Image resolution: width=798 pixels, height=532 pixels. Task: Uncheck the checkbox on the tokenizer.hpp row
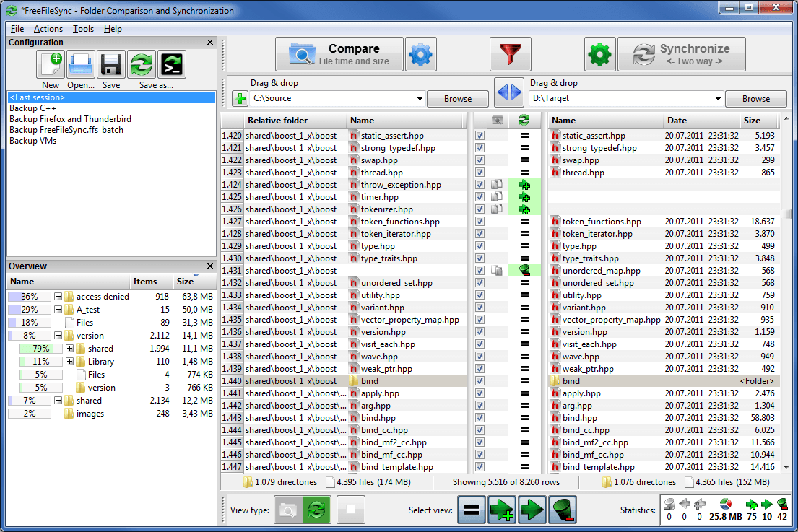[479, 209]
